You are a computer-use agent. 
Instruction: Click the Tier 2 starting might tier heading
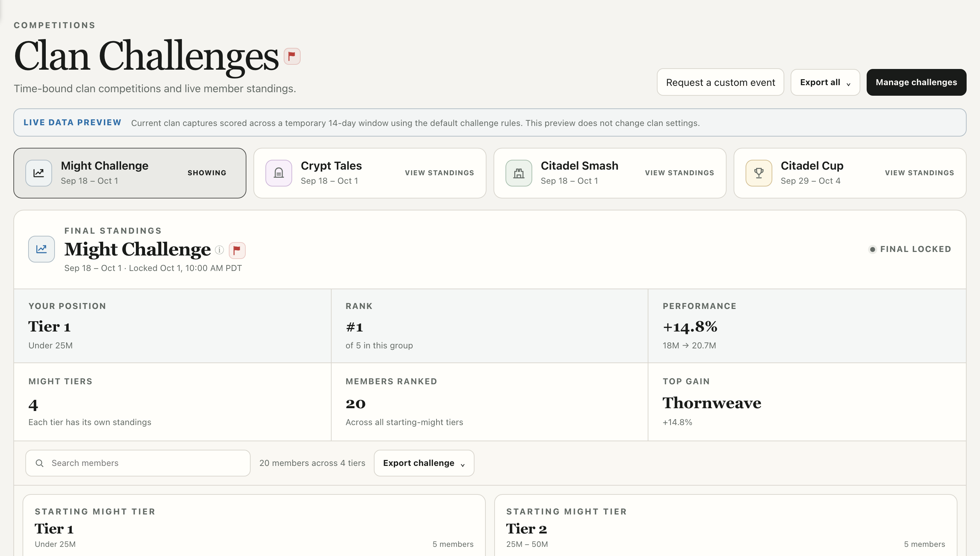pos(526,529)
